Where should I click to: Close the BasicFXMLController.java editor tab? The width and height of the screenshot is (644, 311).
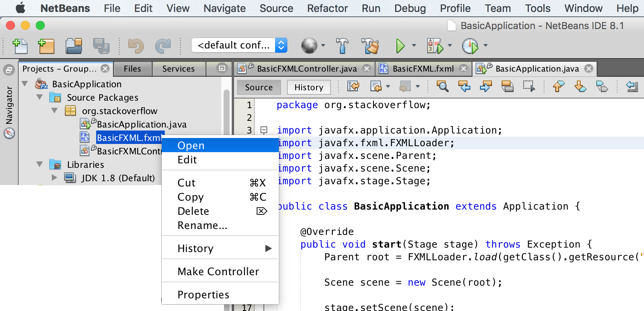point(367,69)
